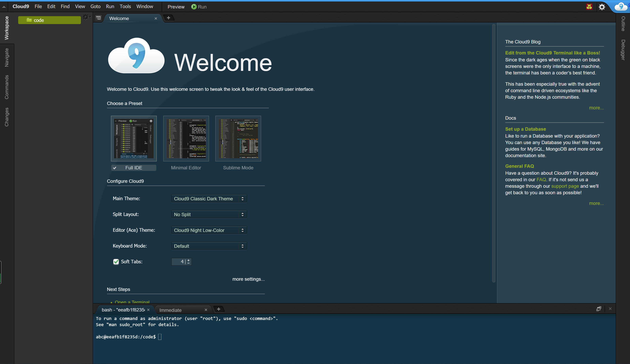Click the Cloud9 cloud logo top right
Screen dimensions: 630x364
tap(621, 7)
